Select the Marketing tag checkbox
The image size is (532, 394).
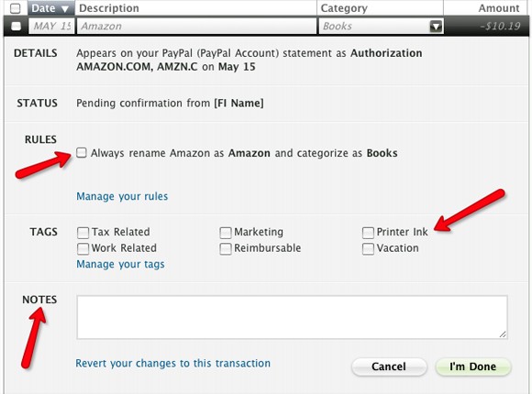coord(226,233)
